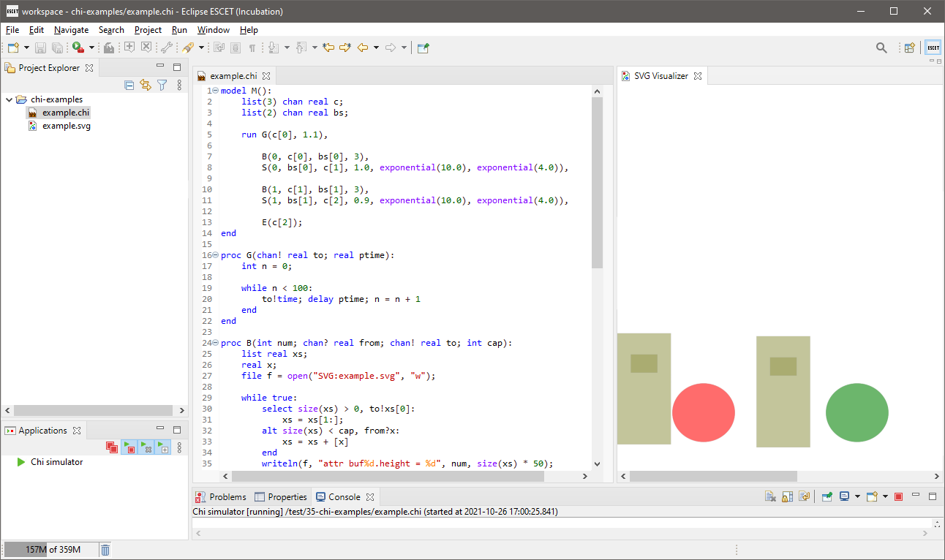Pin the Console view
Screen dimensions: 945x560
pos(826,496)
